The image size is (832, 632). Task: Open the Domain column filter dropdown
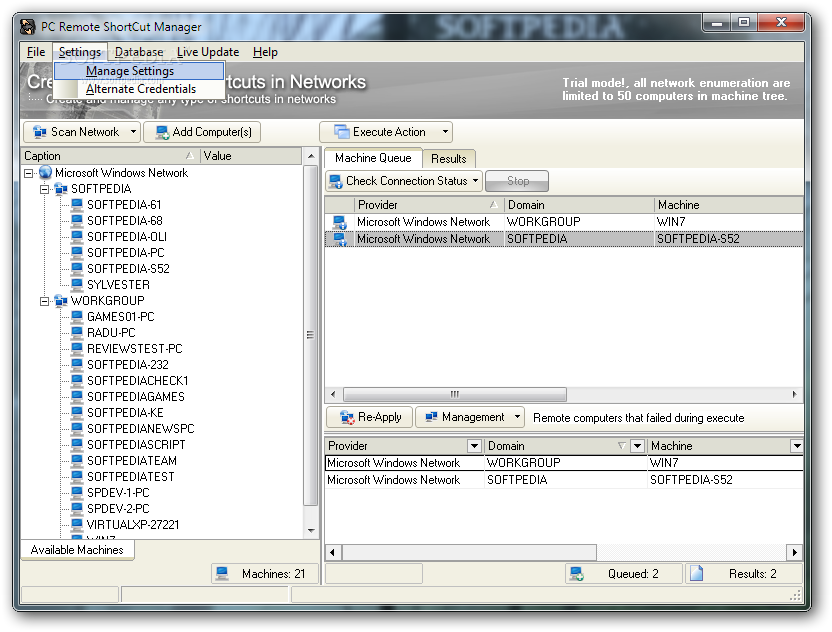pyautogui.click(x=638, y=446)
